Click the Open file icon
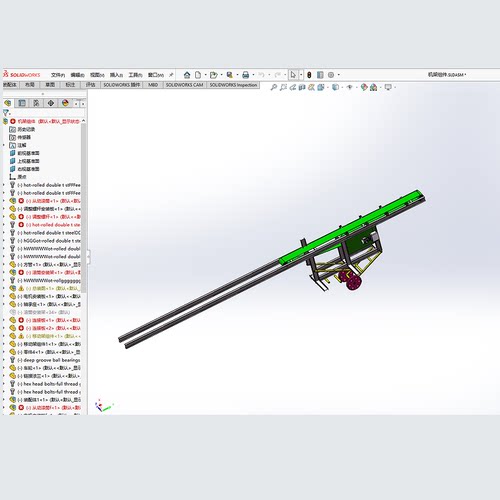This screenshot has width=500, height=500. click(x=213, y=75)
